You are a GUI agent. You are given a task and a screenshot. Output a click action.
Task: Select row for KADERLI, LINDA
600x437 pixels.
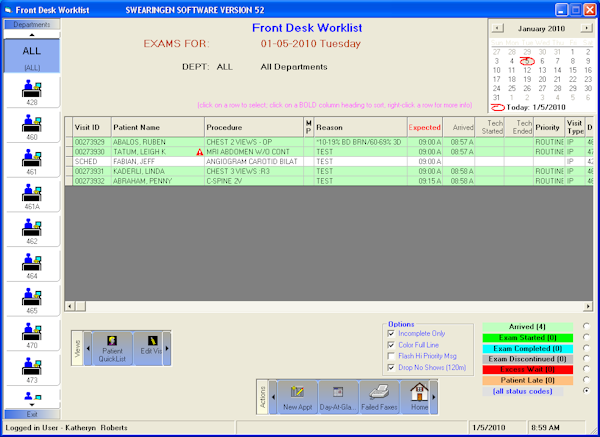[329, 171]
